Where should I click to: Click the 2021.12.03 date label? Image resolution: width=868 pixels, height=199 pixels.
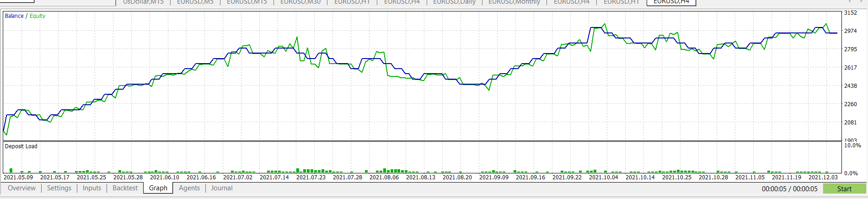(x=823, y=177)
